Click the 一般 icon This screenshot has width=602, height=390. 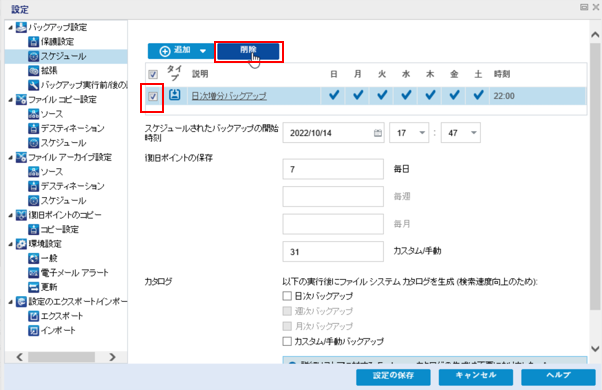pos(34,258)
